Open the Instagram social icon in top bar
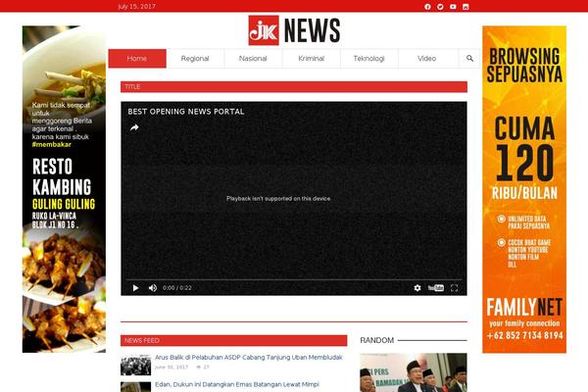This screenshot has width=588, height=392. pos(465,7)
